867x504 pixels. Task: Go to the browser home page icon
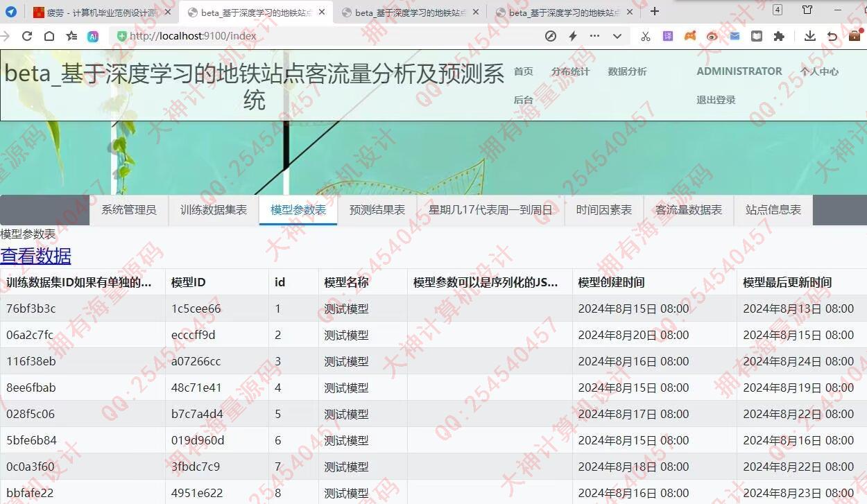pos(49,36)
